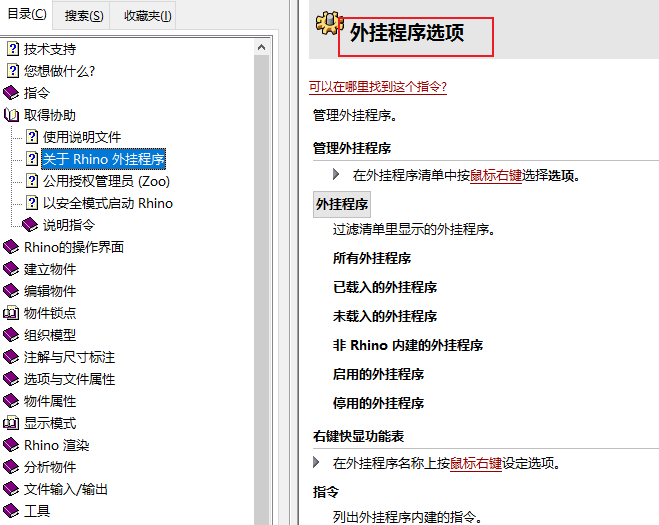Click the topic icon beside 使用说明文件
The height and width of the screenshot is (525, 659).
point(32,137)
